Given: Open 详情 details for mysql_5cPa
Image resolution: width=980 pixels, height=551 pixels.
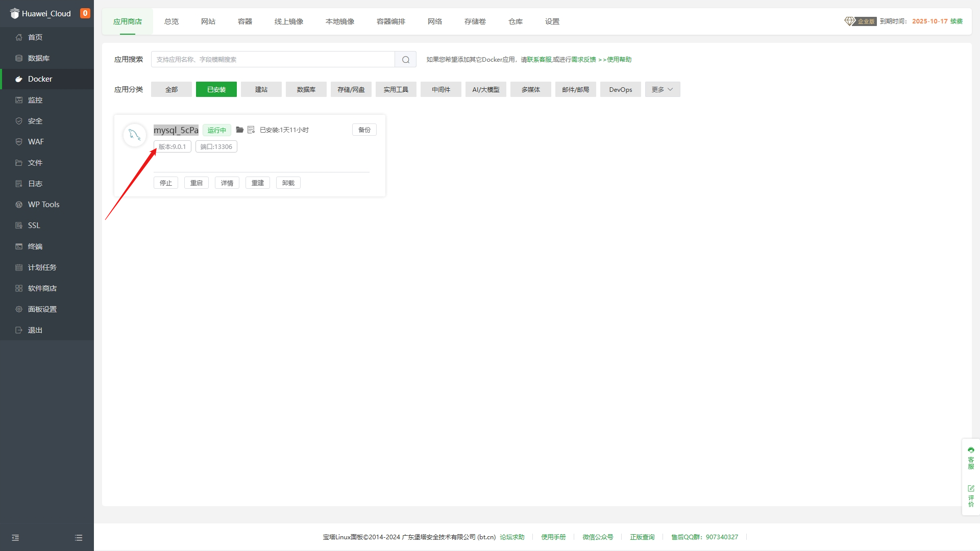Looking at the screenshot, I should coord(227,183).
